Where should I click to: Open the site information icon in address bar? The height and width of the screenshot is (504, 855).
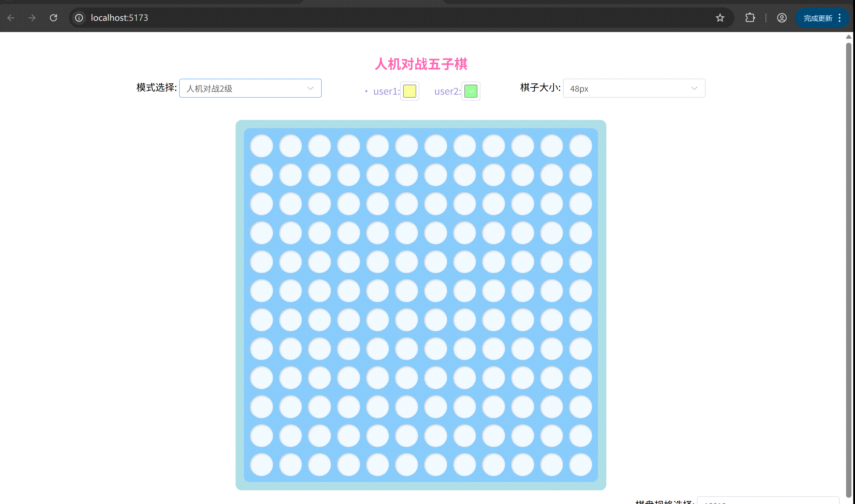click(x=79, y=18)
